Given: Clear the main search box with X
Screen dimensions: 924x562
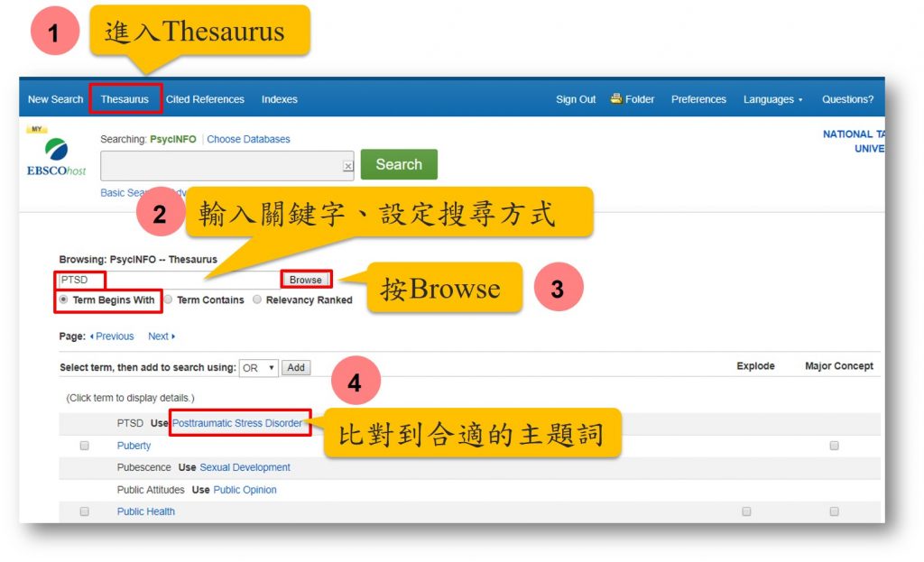Looking at the screenshot, I should [x=347, y=166].
